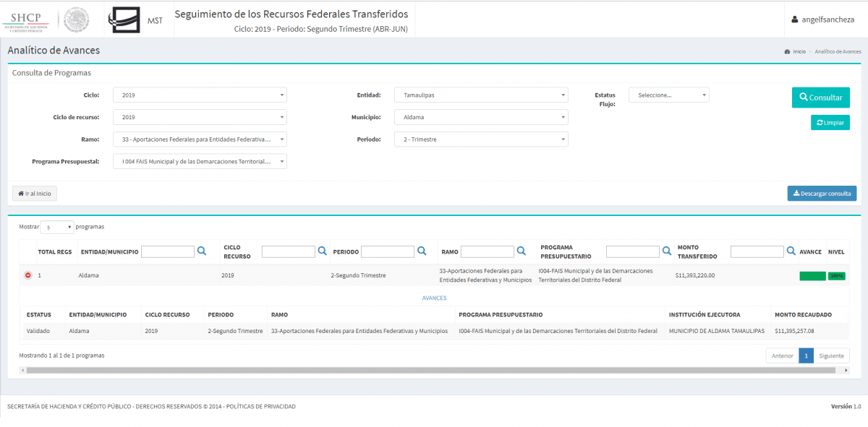This screenshot has height=427, width=868.
Task: Change the Mostrar programas count selector
Action: point(57,227)
